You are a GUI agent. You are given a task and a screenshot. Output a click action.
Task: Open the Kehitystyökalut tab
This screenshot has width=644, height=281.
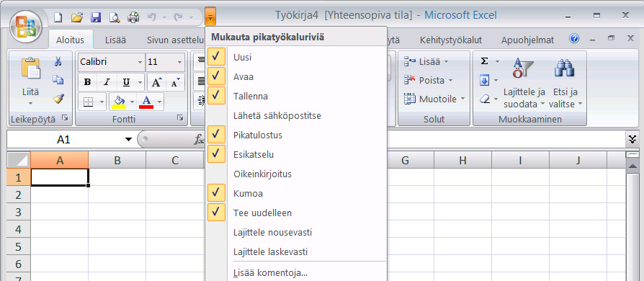pos(450,40)
